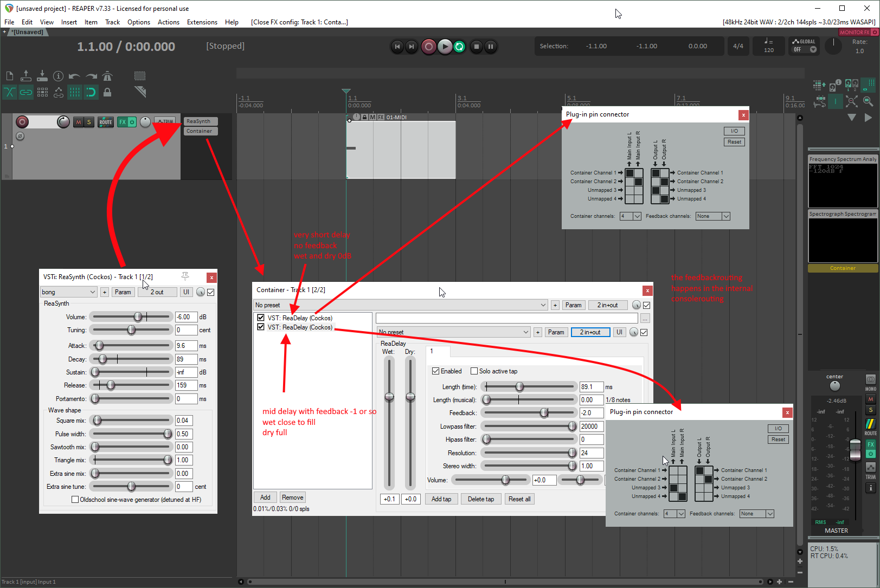Click the Redo arrow icon

click(91, 76)
